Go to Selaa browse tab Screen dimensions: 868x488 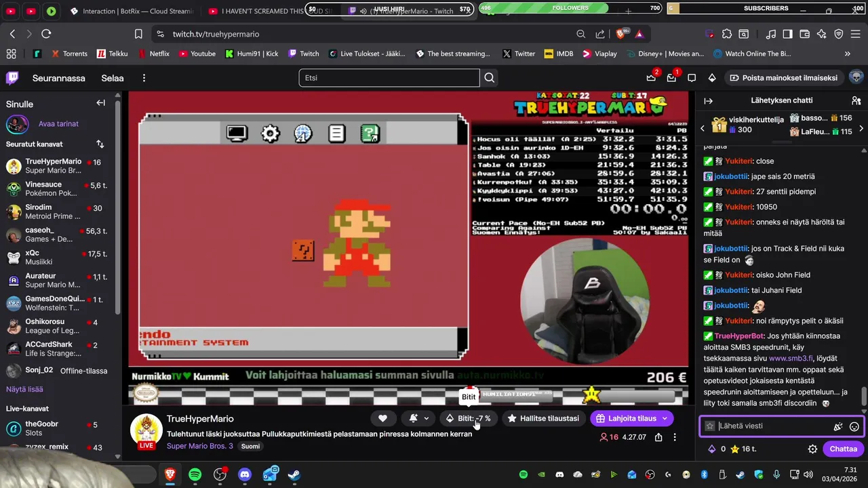point(113,78)
